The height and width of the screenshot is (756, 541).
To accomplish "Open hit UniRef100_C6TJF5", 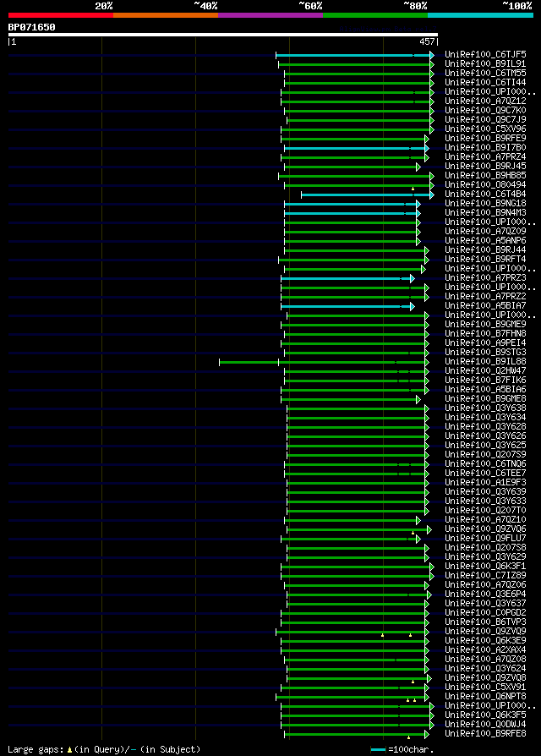I will tap(485, 54).
